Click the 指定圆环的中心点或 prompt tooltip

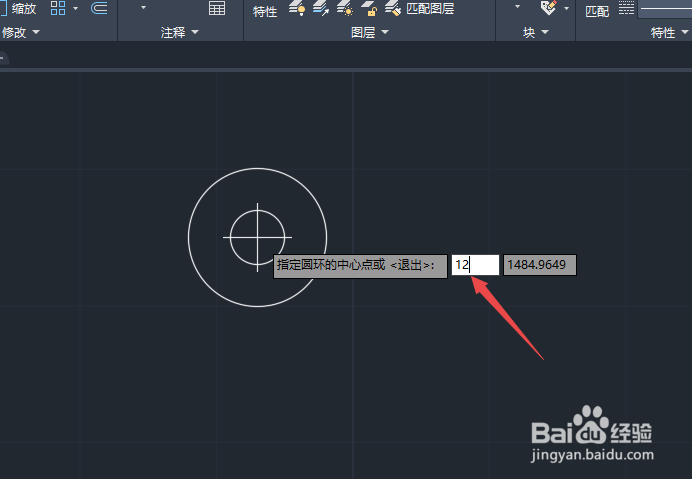click(360, 266)
